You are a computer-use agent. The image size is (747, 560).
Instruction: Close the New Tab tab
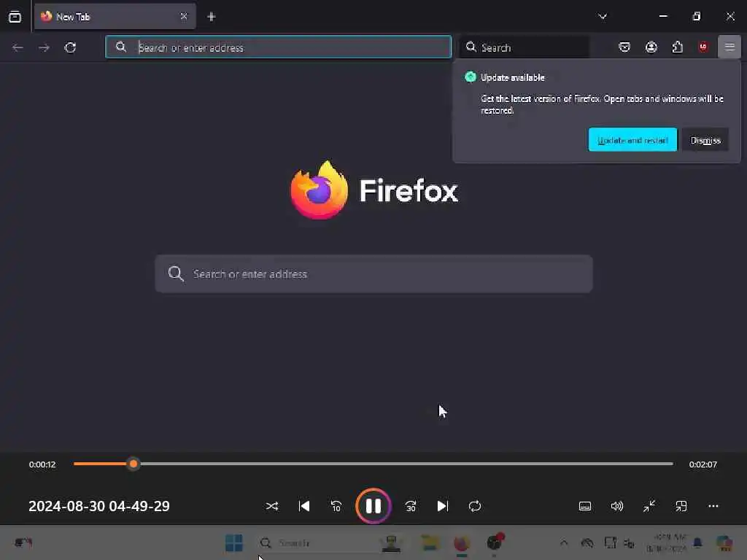point(184,16)
